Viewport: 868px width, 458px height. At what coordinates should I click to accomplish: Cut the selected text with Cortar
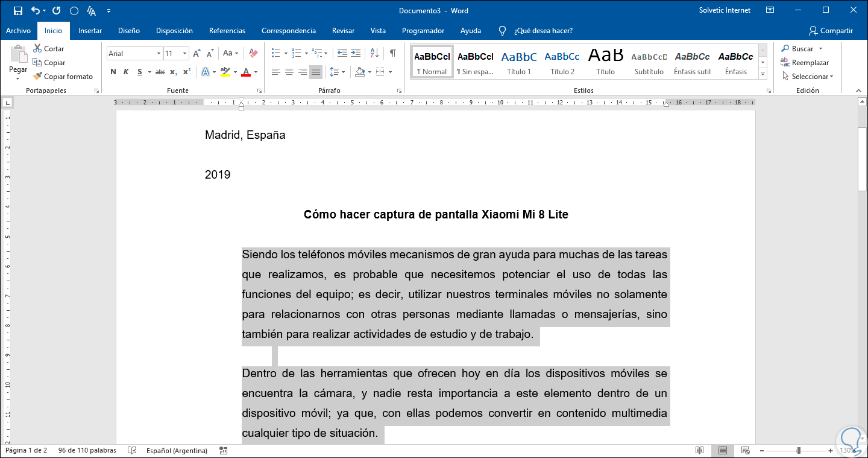(x=49, y=49)
